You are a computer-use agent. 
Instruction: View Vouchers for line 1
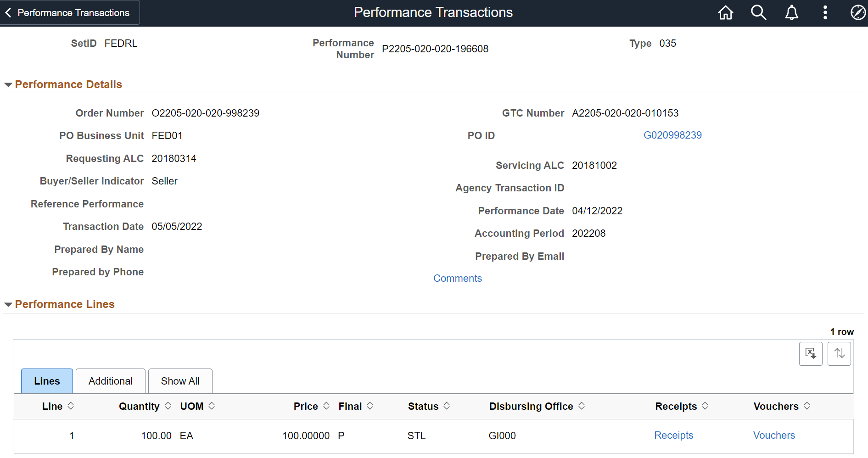pyautogui.click(x=773, y=435)
